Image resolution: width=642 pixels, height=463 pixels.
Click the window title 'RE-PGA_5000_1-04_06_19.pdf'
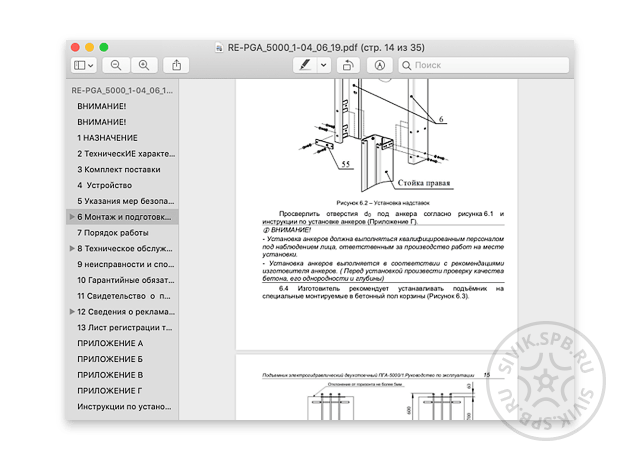[292, 48]
